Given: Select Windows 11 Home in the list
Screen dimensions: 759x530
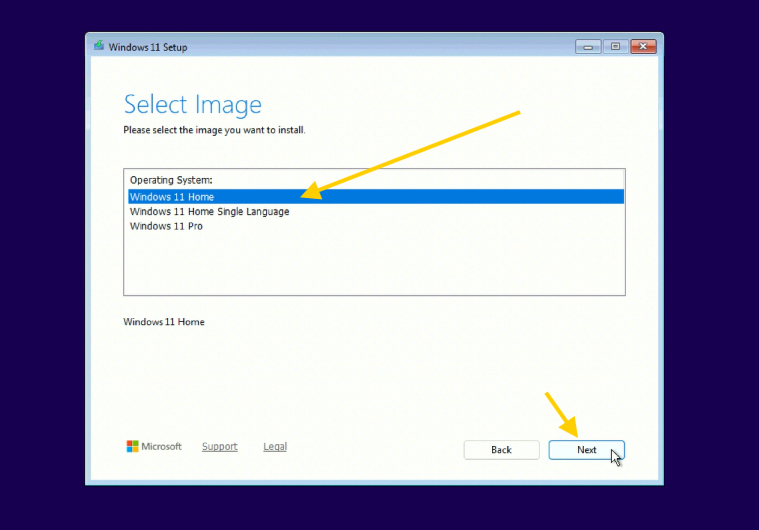Looking at the screenshot, I should click(x=376, y=197).
